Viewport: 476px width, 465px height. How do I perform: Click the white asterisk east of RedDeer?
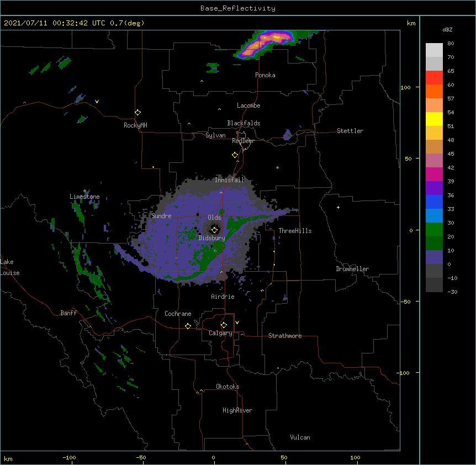click(x=277, y=167)
